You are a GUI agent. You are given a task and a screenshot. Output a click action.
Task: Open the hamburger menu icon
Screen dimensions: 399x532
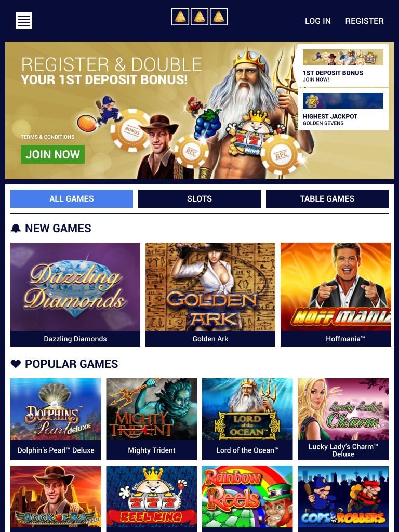point(24,21)
